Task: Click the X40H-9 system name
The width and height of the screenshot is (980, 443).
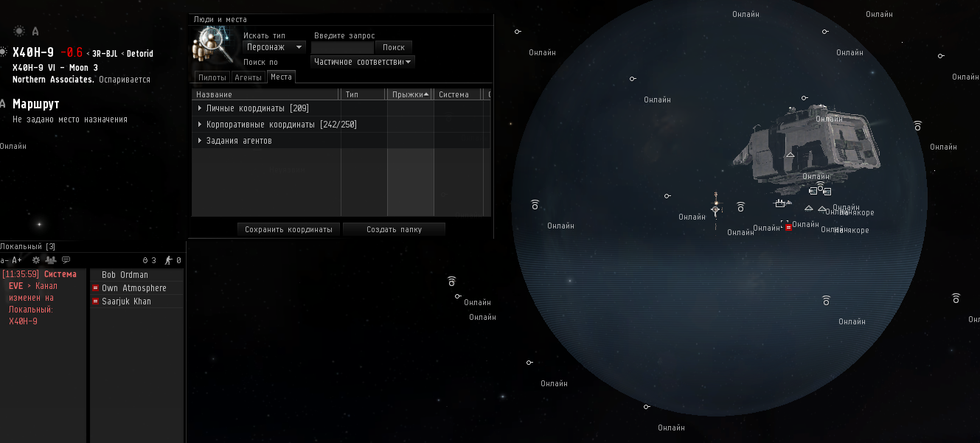Action: coord(33,52)
